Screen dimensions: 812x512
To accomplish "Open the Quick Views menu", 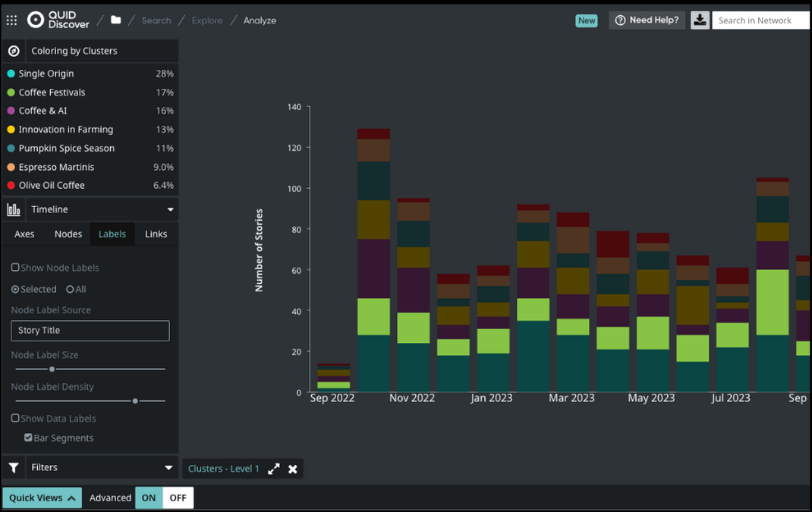I will [42, 498].
